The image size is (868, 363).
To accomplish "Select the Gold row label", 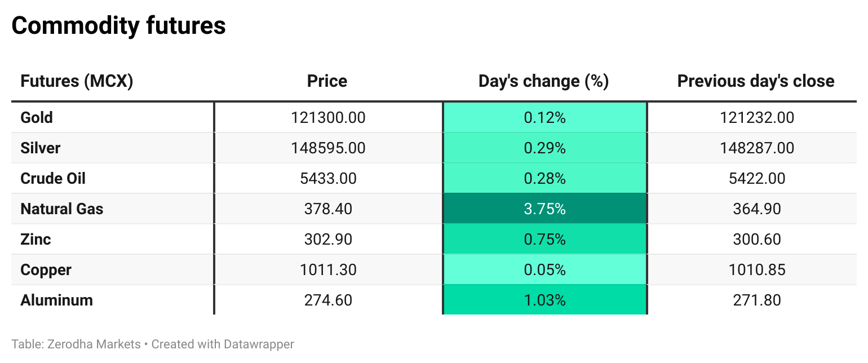I will 37,118.
